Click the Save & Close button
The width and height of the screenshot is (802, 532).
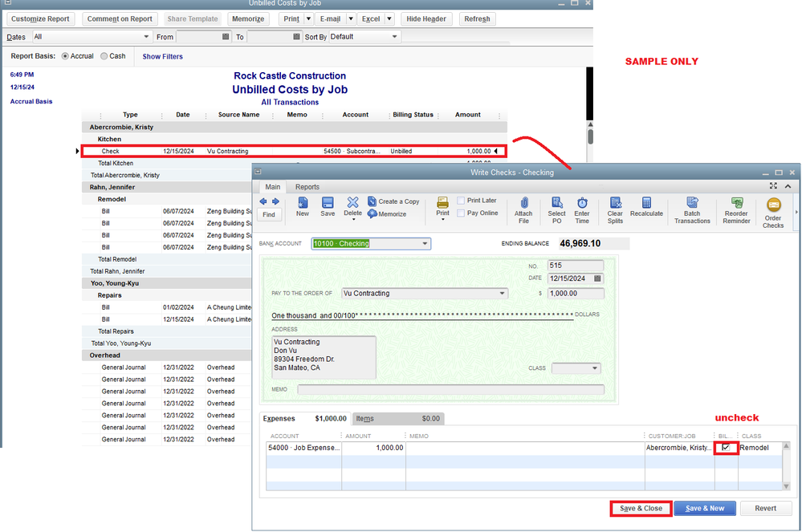pos(640,508)
